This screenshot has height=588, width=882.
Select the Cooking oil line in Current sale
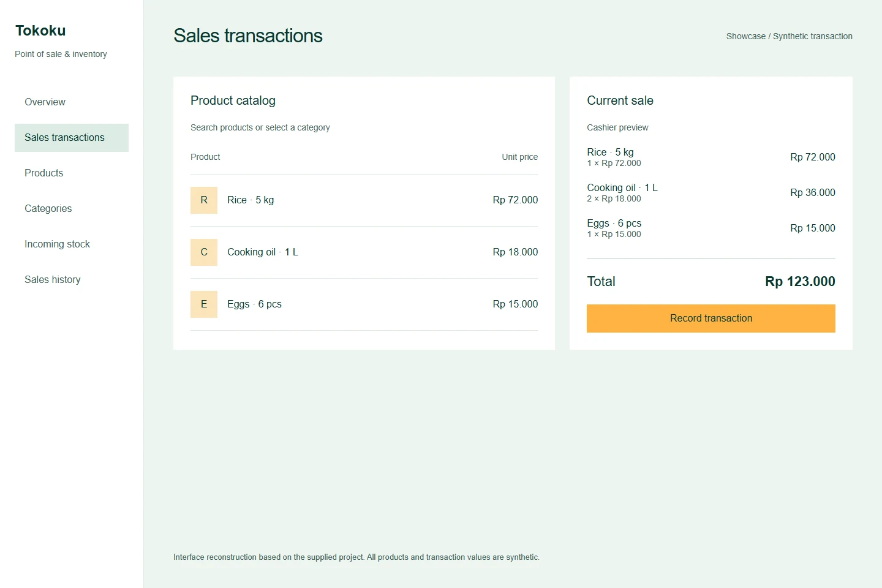pyautogui.click(x=711, y=192)
